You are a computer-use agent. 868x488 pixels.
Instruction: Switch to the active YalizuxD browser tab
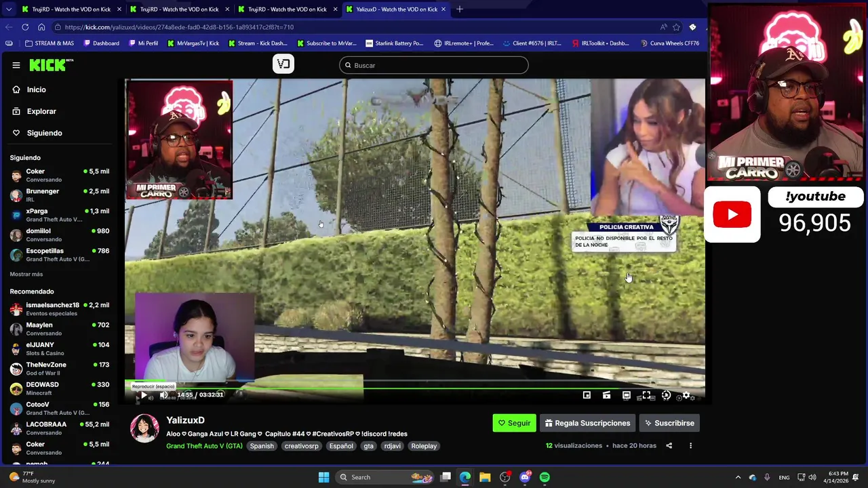click(397, 9)
